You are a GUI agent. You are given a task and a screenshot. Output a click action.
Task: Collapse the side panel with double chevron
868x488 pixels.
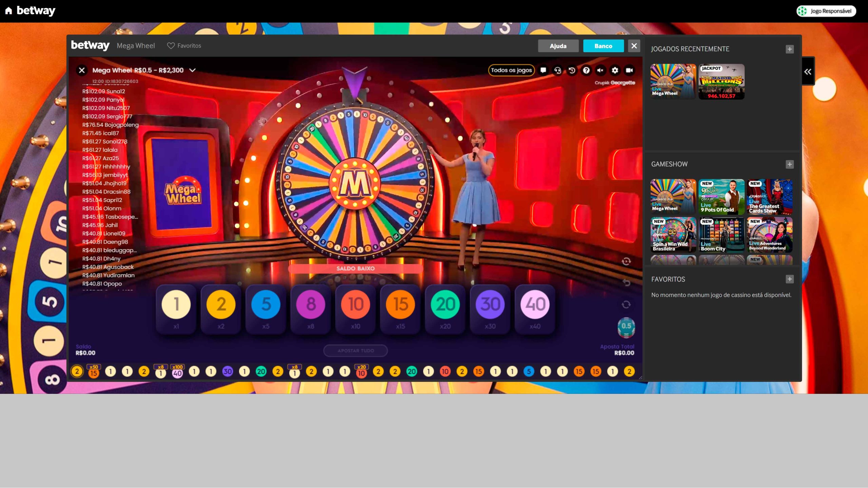click(x=809, y=71)
